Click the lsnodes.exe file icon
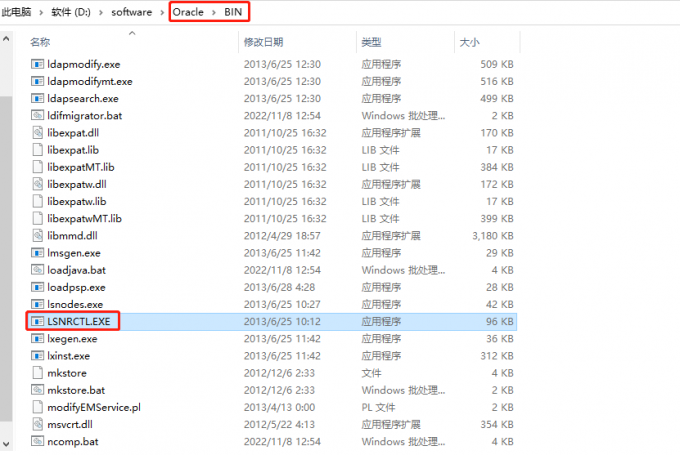 37,304
